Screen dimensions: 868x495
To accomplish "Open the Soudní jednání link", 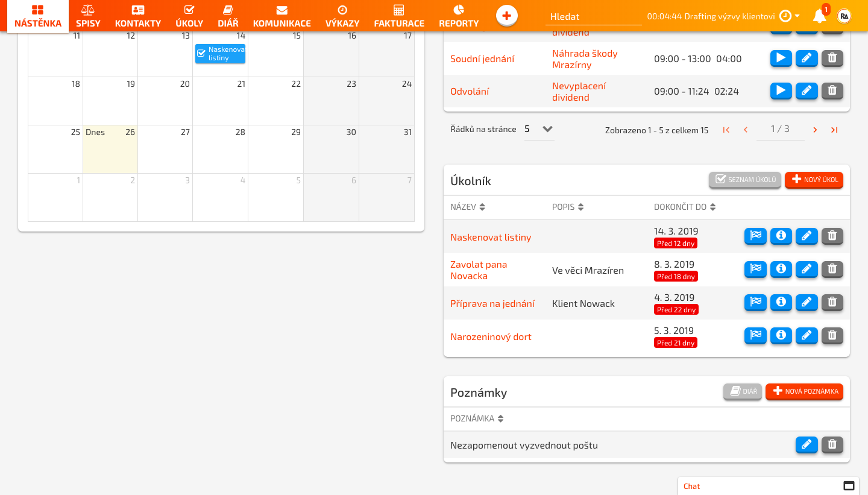I will click(482, 59).
